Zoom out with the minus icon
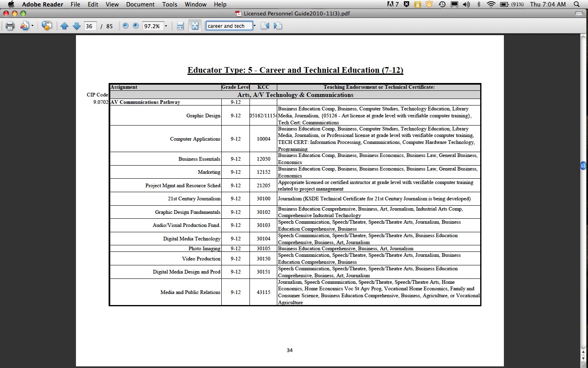This screenshot has height=368, width=588. 125,26
